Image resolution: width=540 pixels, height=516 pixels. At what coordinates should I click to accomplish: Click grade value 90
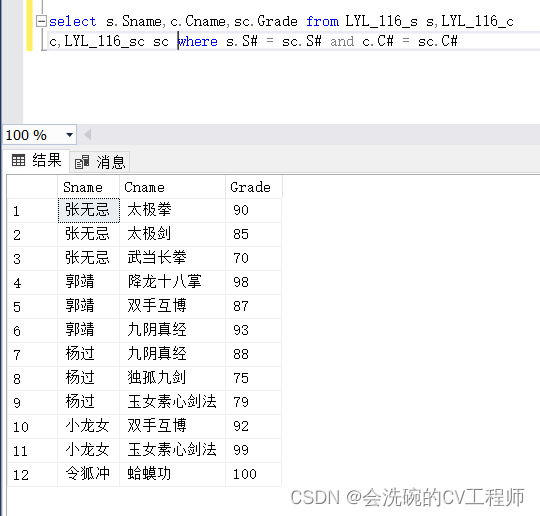(x=254, y=210)
